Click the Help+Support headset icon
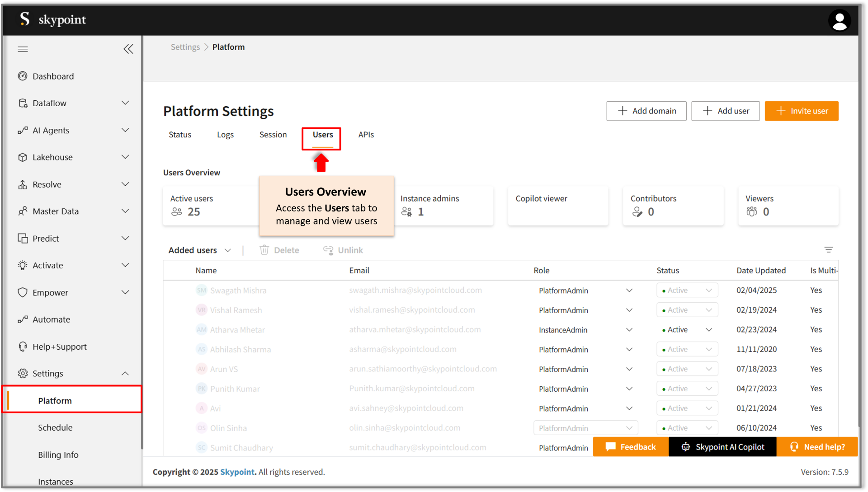Viewport: 868px width, 492px height. 23,347
